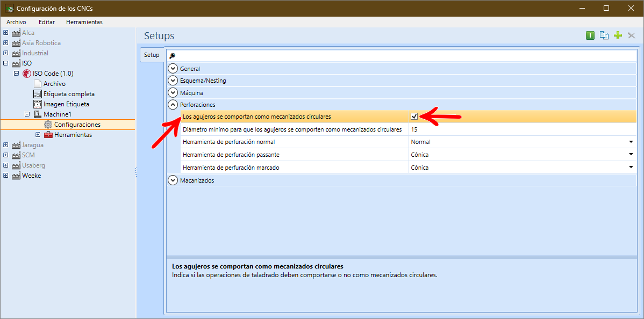Click the Imagen Etiqueta icon
This screenshot has height=319, width=644.
click(38, 104)
